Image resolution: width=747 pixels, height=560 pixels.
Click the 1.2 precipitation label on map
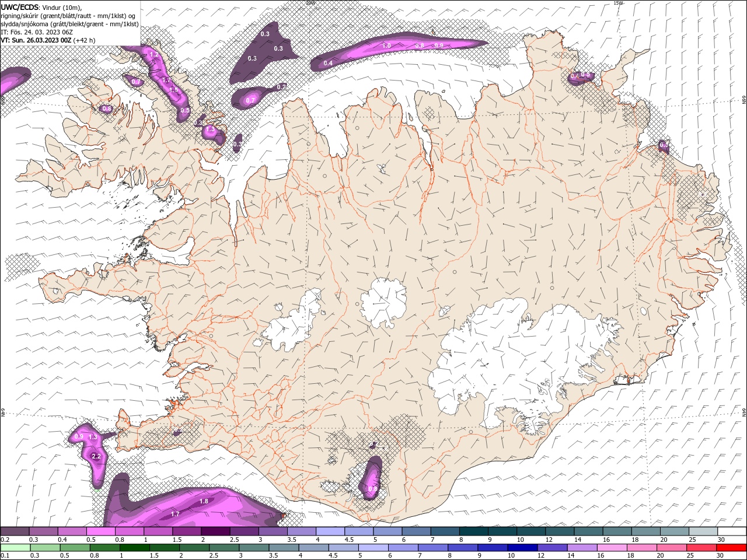pyautogui.click(x=154, y=54)
